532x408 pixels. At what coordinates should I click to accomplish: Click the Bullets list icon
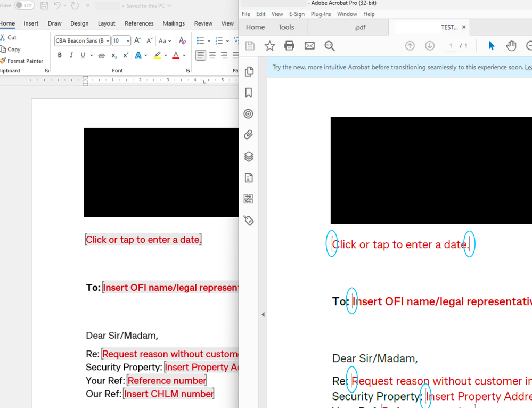pyautogui.click(x=201, y=40)
